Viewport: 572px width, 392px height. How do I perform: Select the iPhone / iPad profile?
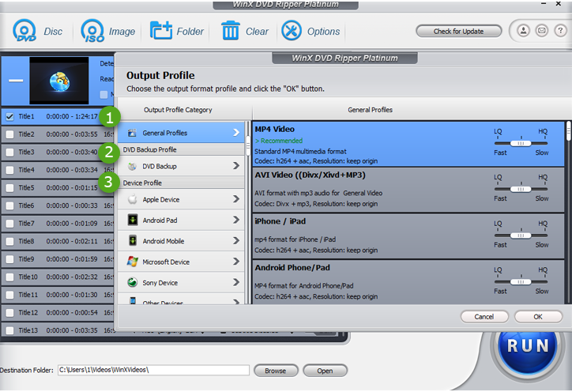coord(408,236)
